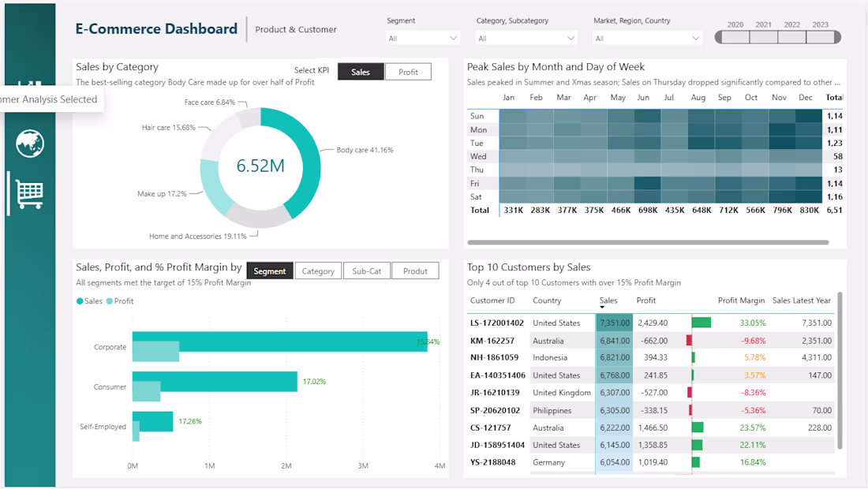The height and width of the screenshot is (489, 868).
Task: Click the Germany country cell
Action: coord(548,462)
